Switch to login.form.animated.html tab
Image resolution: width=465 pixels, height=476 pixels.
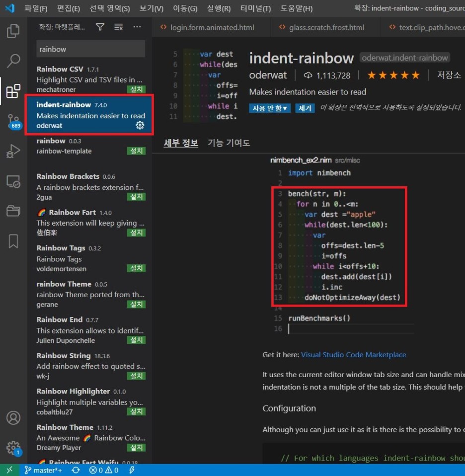point(211,28)
